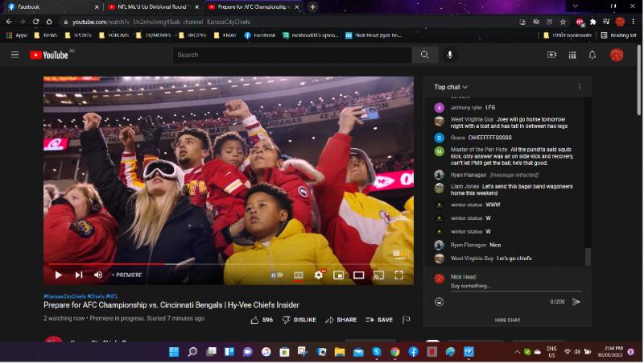Screen dimensions: 644x364
Task: Cast the video to a TV
Action: tap(378, 275)
